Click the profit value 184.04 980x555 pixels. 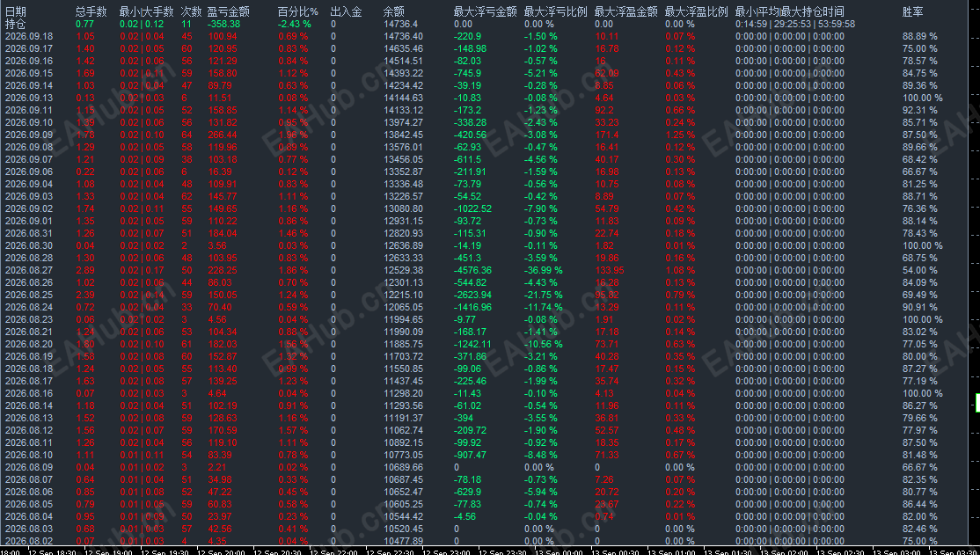[222, 233]
